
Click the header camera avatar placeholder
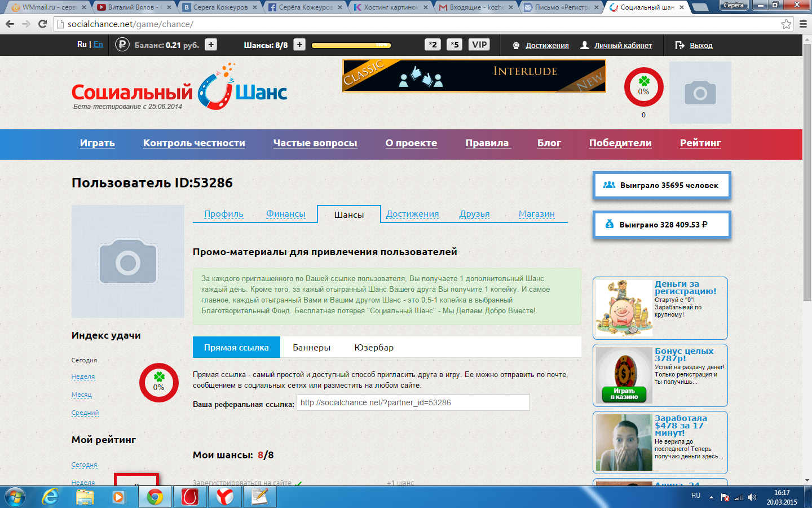coord(700,93)
